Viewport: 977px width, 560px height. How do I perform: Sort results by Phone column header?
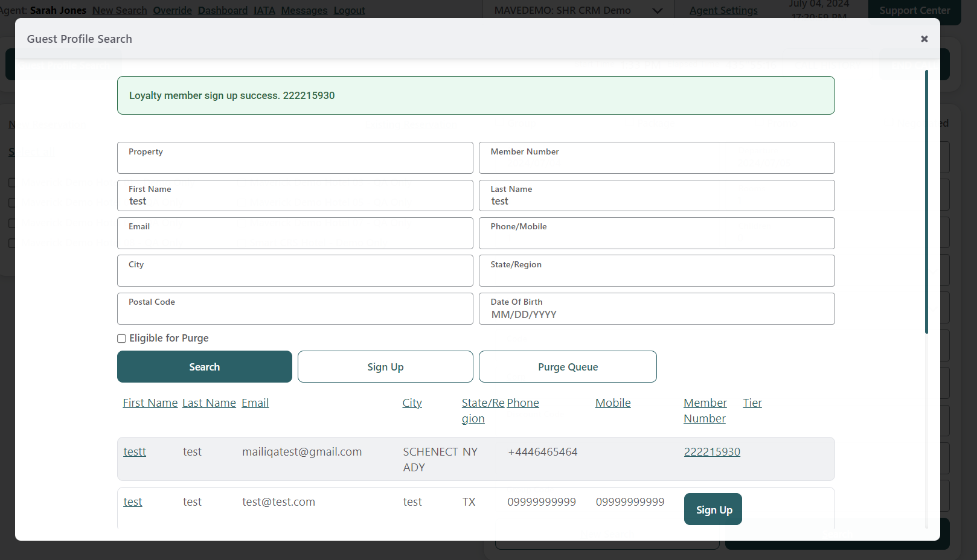(x=523, y=403)
